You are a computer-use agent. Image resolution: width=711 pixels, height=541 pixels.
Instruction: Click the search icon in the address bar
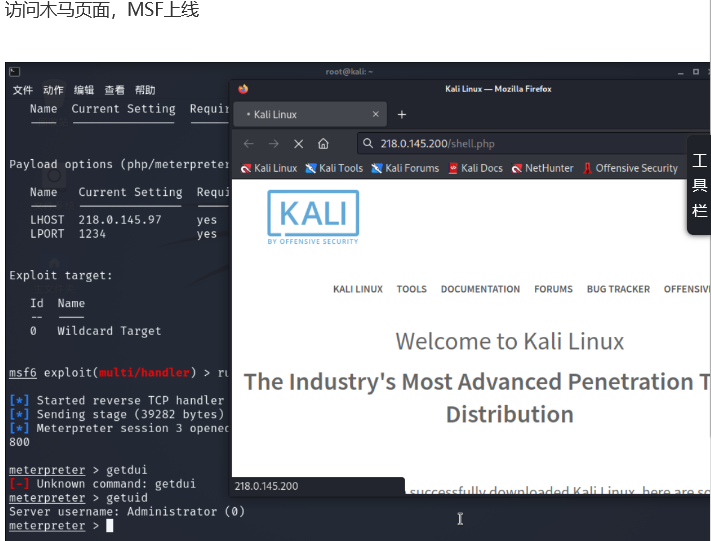[368, 144]
